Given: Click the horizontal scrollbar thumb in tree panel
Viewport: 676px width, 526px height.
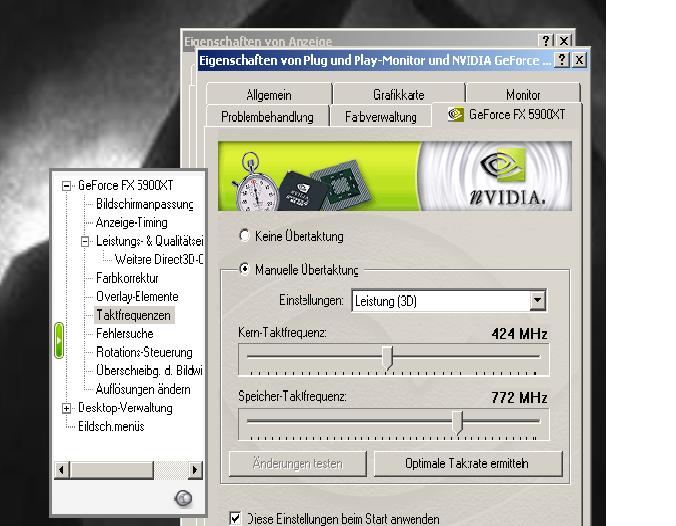Looking at the screenshot, I should (x=111, y=470).
